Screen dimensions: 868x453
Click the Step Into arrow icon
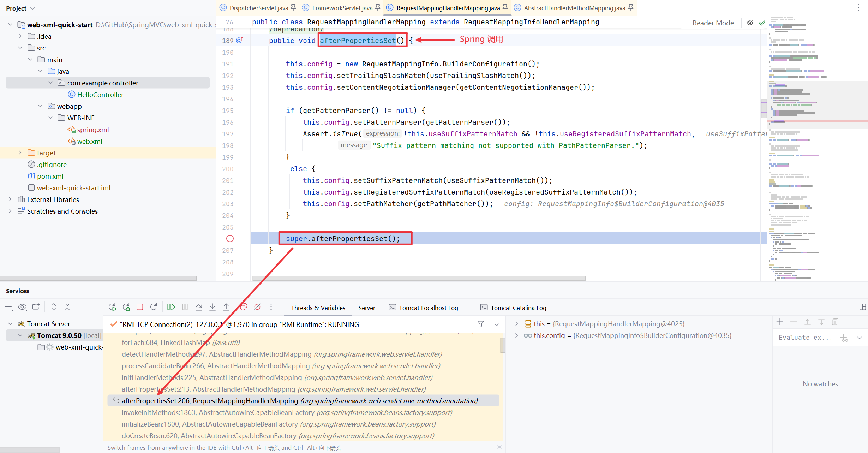pos(212,307)
